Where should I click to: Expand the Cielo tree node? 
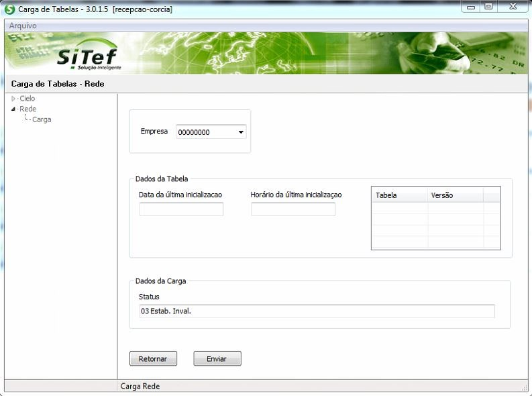pos(13,99)
